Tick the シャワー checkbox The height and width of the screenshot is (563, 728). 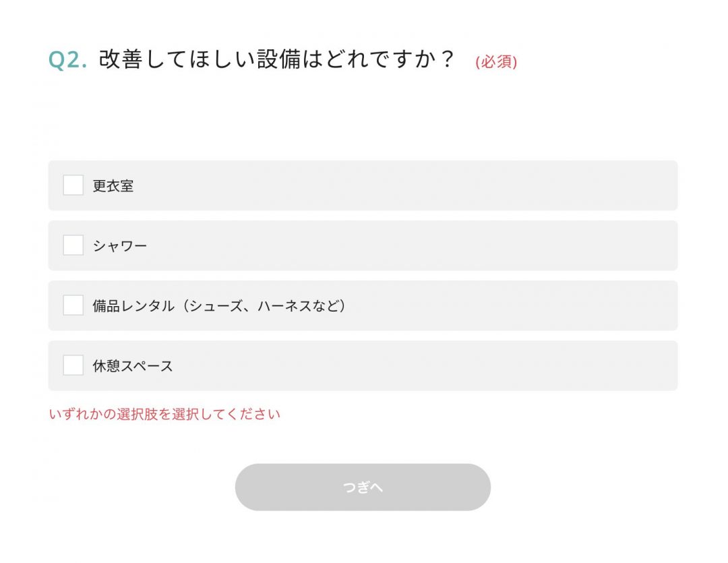click(x=73, y=245)
